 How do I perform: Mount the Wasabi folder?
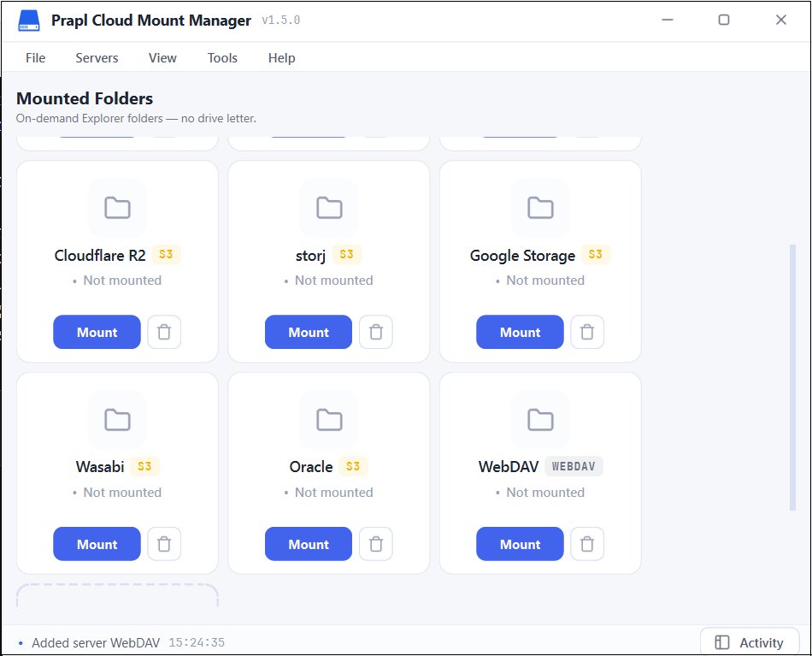pos(97,544)
